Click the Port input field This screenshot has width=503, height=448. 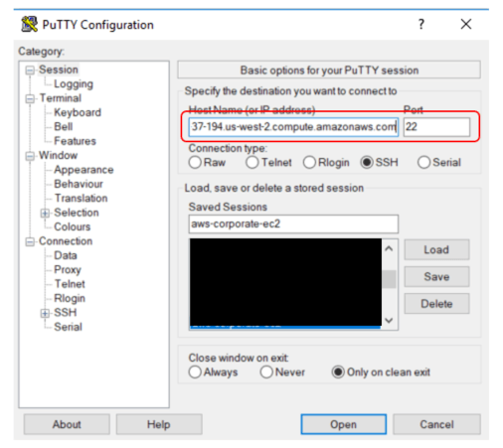point(436,127)
